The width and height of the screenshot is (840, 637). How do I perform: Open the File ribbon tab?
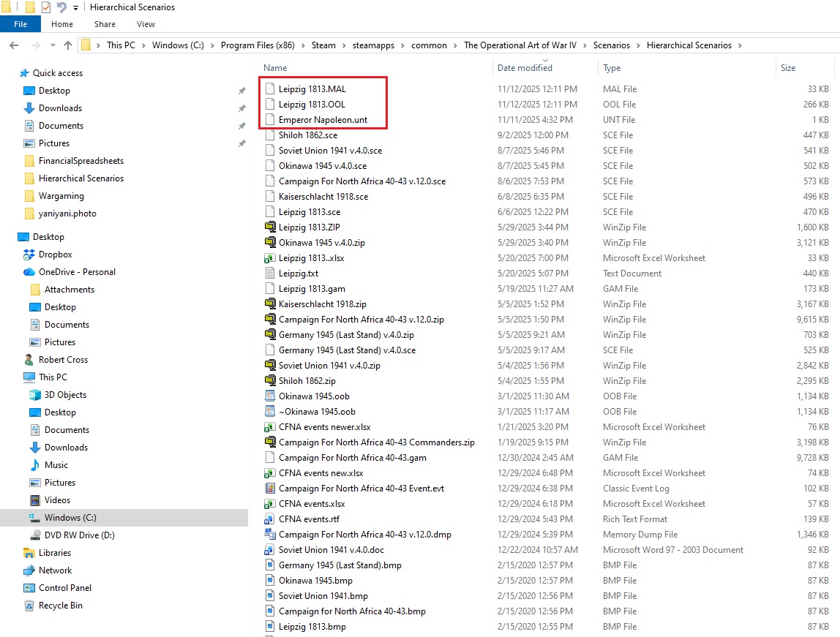pyautogui.click(x=20, y=24)
